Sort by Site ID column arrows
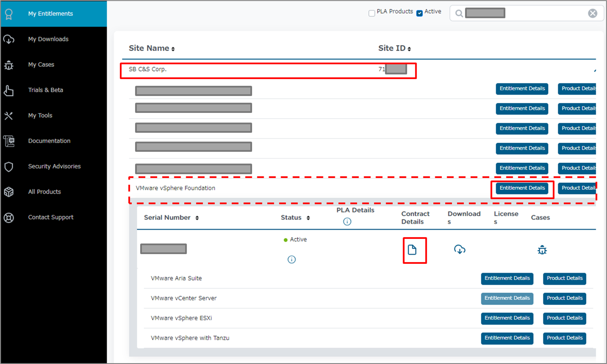 point(409,49)
